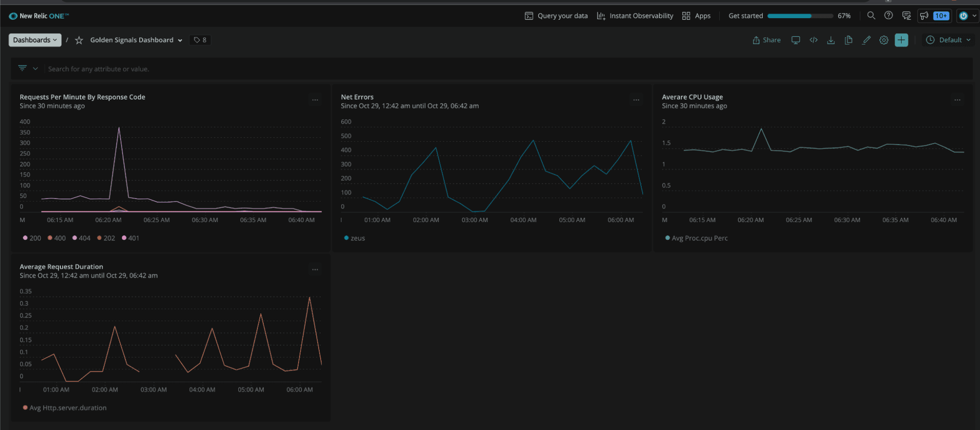Open Query your data
This screenshot has height=430, width=980.
(556, 16)
